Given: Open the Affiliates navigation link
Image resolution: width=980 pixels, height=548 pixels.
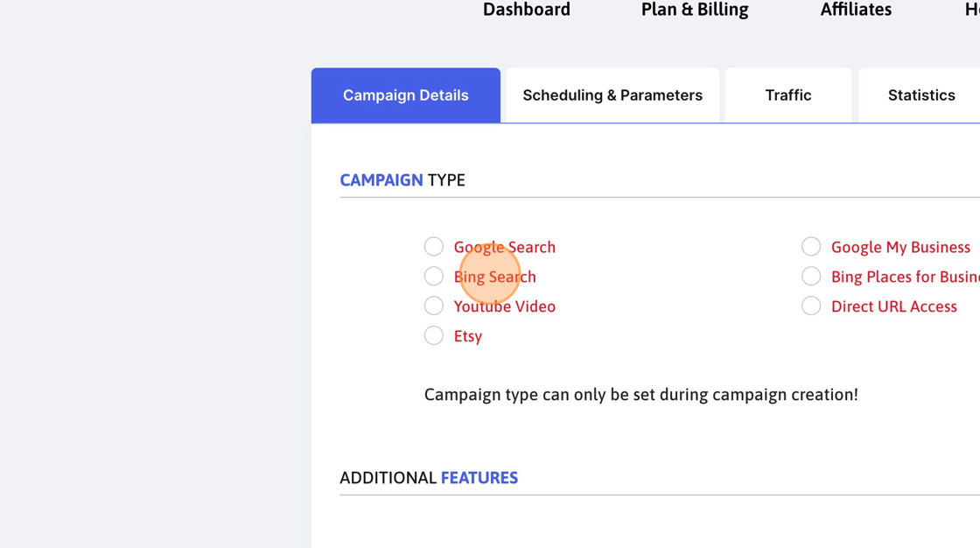Looking at the screenshot, I should pos(856,10).
